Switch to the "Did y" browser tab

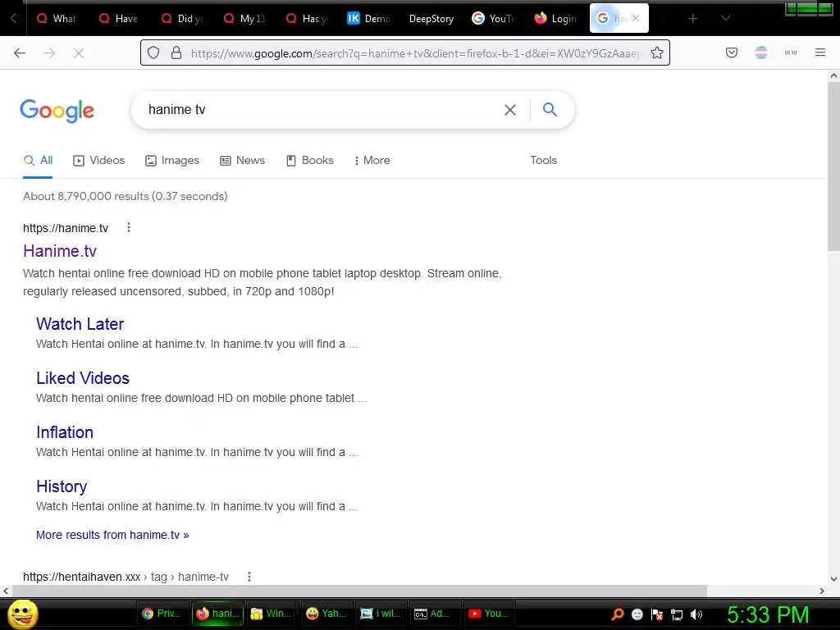click(183, 18)
